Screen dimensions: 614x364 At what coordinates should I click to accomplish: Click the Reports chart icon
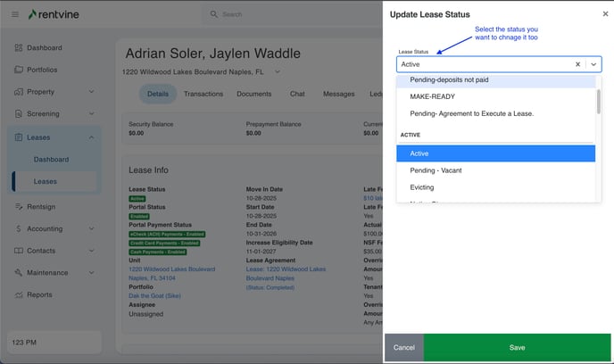[x=19, y=294]
